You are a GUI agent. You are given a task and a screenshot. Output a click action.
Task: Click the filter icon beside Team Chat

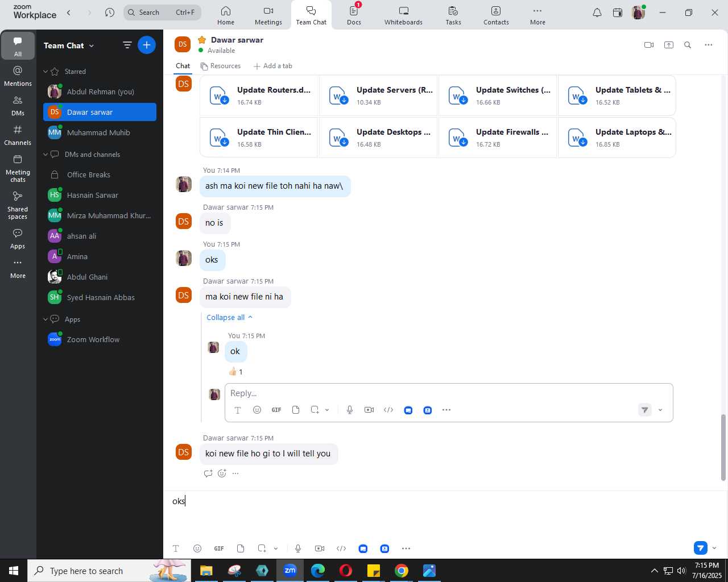[x=127, y=45]
